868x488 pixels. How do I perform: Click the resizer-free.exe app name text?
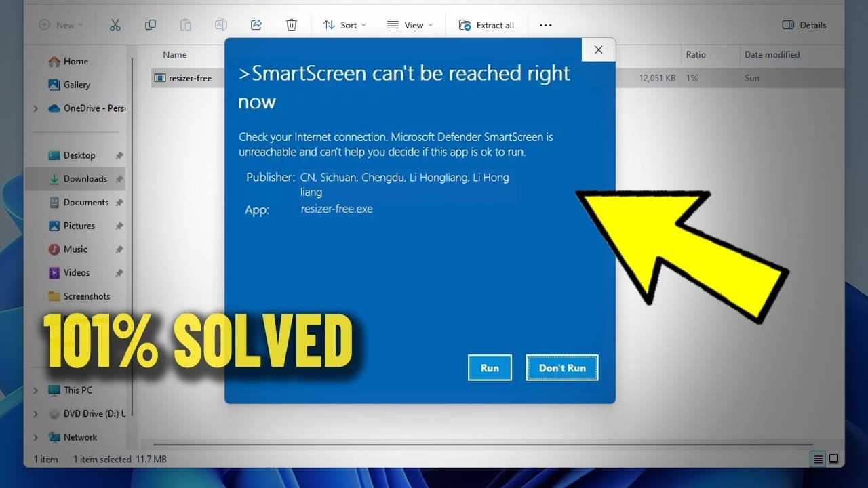(336, 209)
